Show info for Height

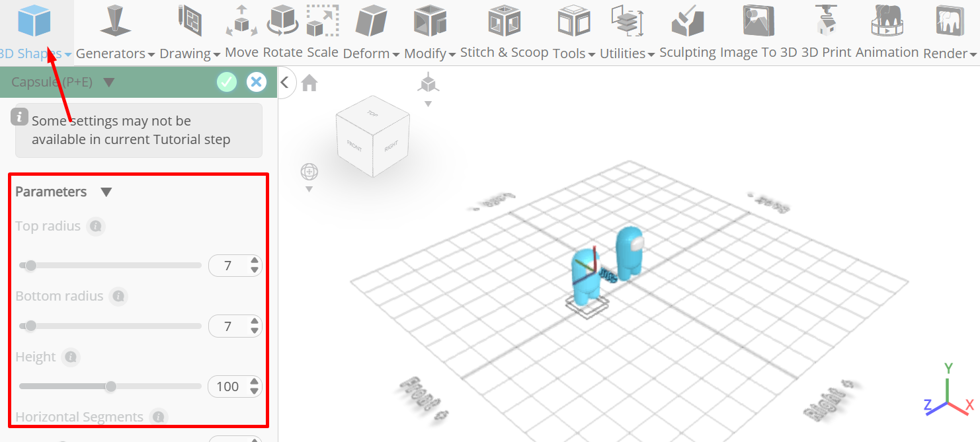click(x=71, y=357)
